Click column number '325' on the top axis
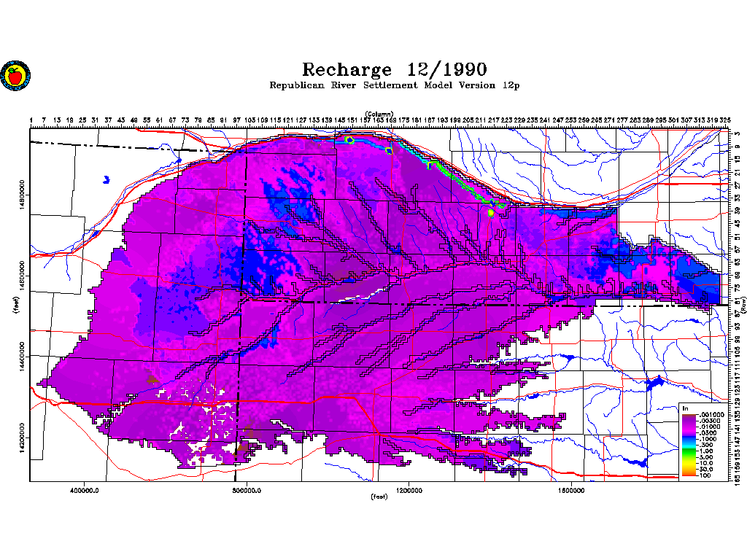747x560 pixels. 724,120
